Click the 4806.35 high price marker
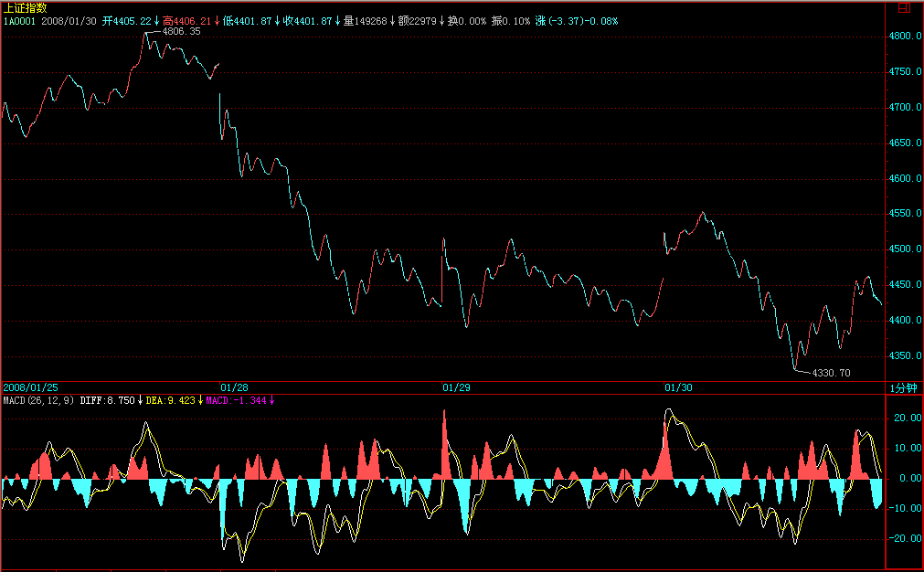The height and width of the screenshot is (572, 924). point(180,31)
